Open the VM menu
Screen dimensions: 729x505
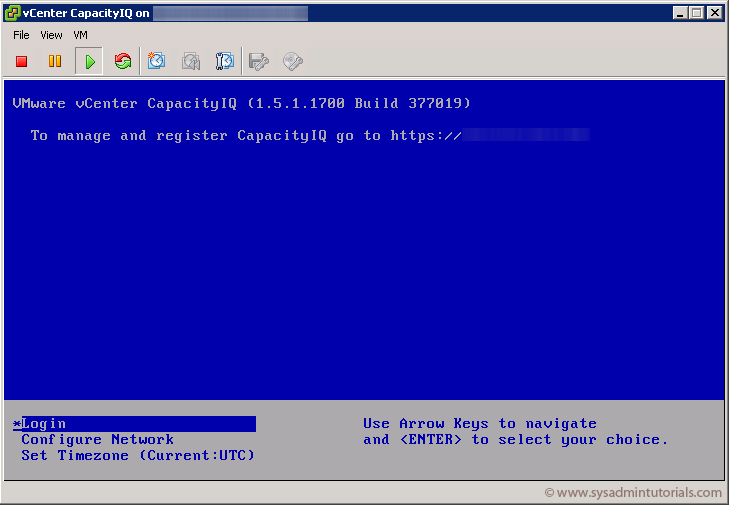coord(80,35)
